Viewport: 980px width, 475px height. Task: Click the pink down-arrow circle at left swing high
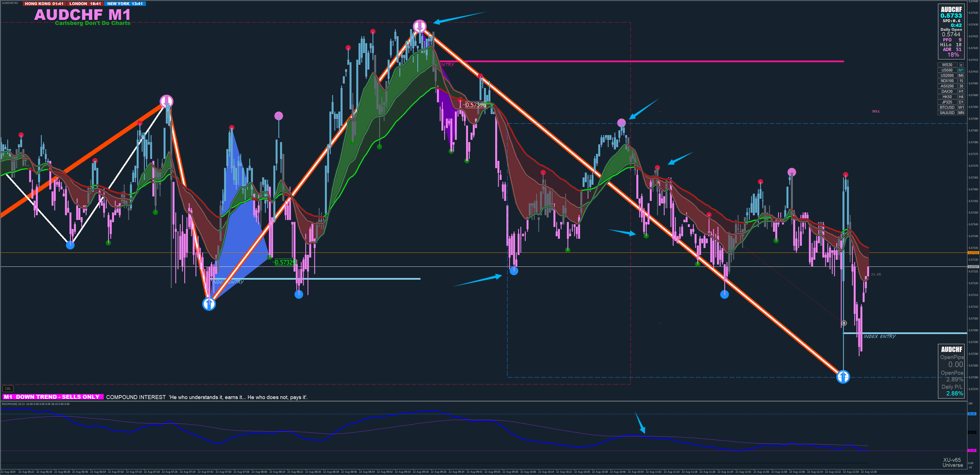166,101
